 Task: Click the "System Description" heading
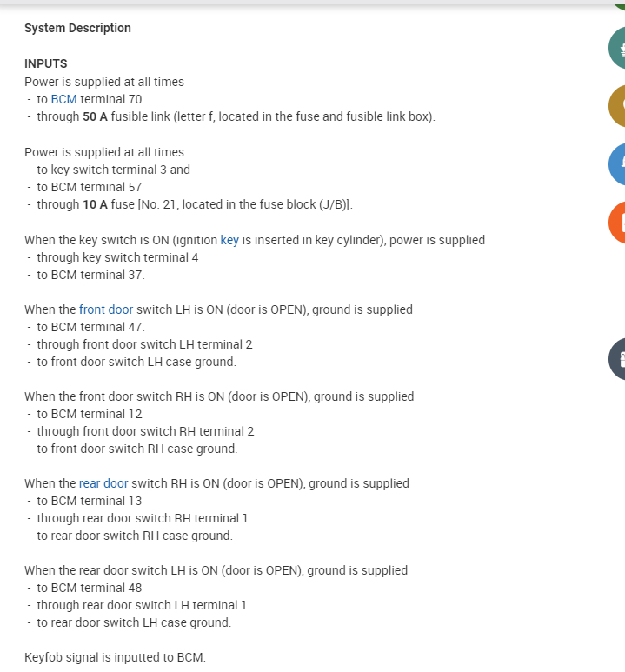coord(77,28)
